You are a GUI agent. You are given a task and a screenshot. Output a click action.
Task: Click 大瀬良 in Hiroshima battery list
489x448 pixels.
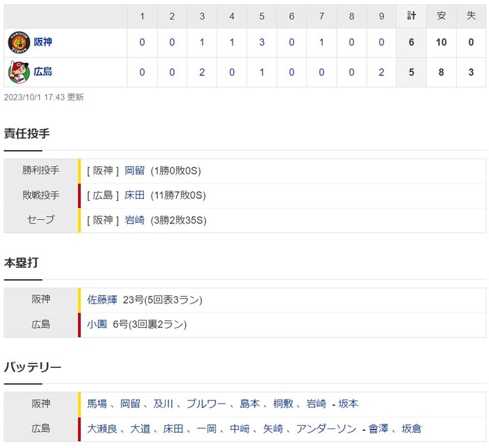click(101, 428)
